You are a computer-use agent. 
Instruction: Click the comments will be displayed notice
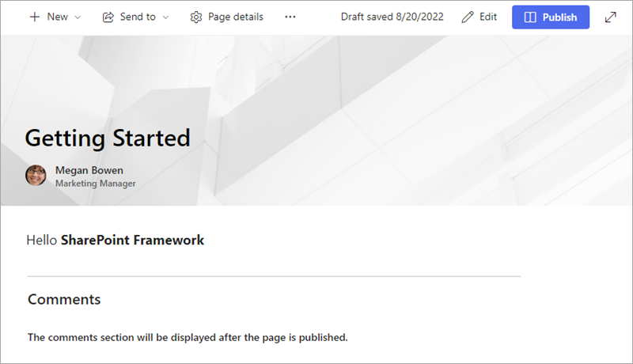(188, 337)
